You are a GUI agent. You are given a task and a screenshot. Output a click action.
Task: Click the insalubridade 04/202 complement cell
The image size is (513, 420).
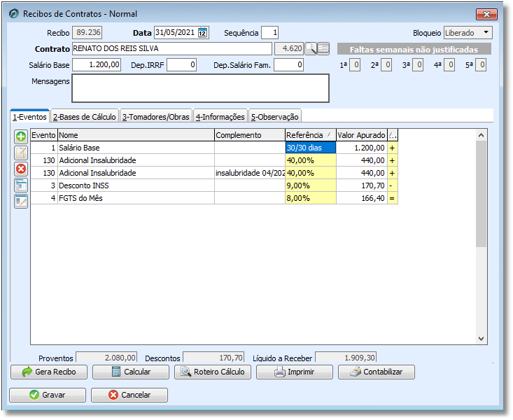point(250,173)
